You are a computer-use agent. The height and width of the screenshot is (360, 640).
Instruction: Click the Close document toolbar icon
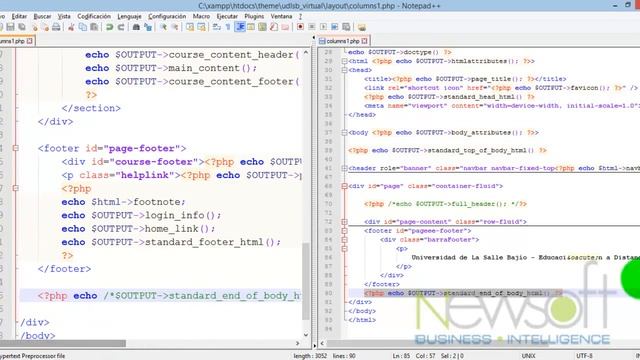35,27
